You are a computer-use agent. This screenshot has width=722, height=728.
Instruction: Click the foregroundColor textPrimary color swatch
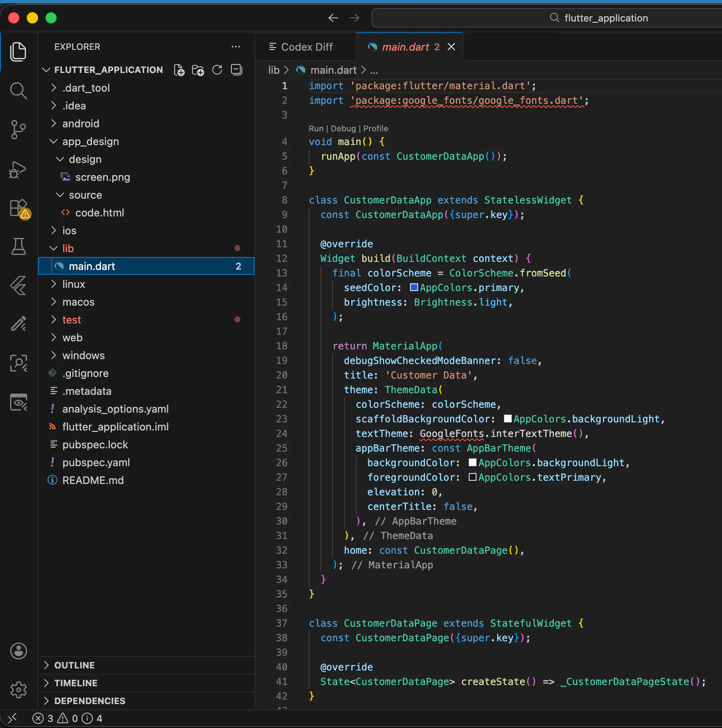tap(472, 477)
